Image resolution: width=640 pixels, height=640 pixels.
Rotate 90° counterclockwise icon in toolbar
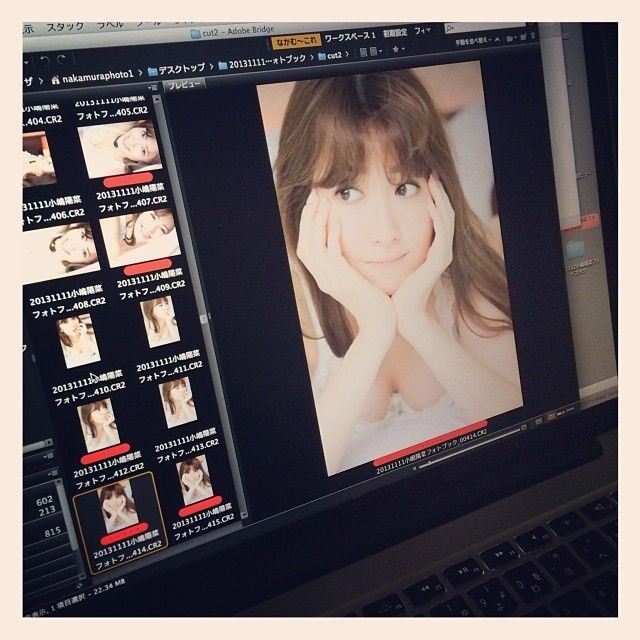[44, 61]
